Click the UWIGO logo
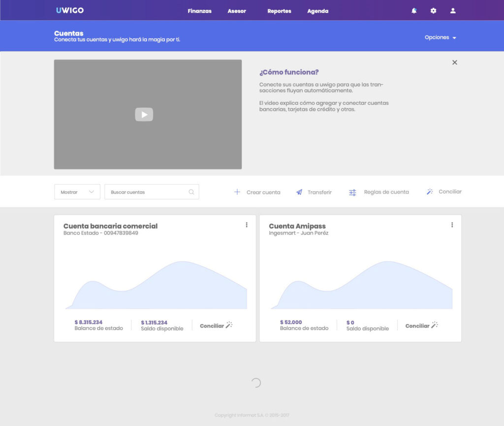This screenshot has height=426, width=504. (70, 10)
